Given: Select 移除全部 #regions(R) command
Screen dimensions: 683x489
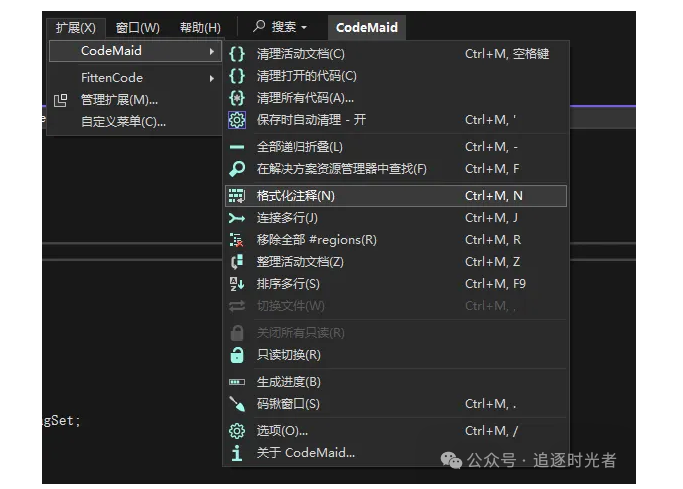Looking at the screenshot, I should click(396, 240).
